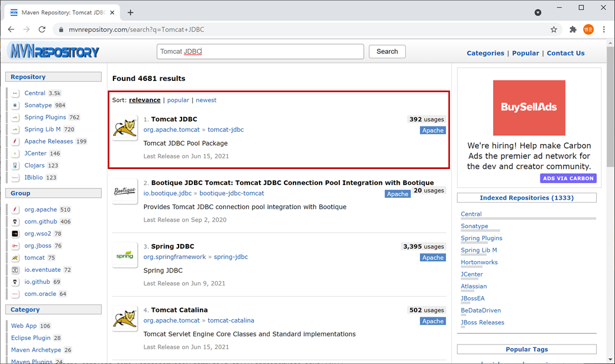Filter by Eclipse Plugin category
Screen dimensions: 615x364
[x=31, y=338]
